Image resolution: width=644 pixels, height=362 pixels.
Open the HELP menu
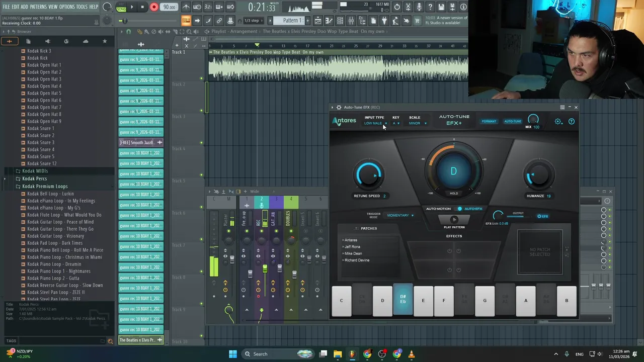click(94, 7)
